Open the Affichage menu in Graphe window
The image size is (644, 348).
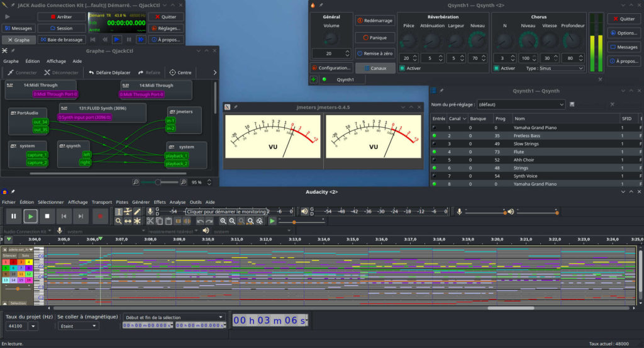pos(56,61)
